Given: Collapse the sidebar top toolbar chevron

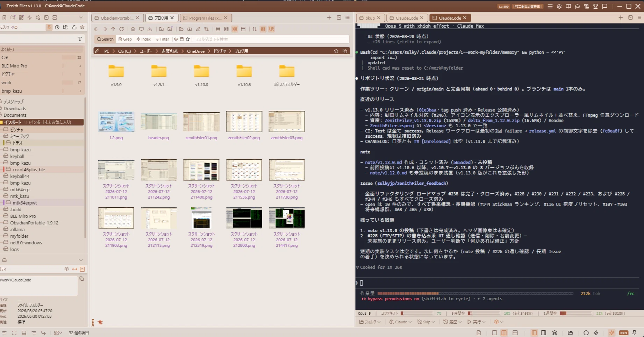Looking at the screenshot, I should click(x=81, y=17).
